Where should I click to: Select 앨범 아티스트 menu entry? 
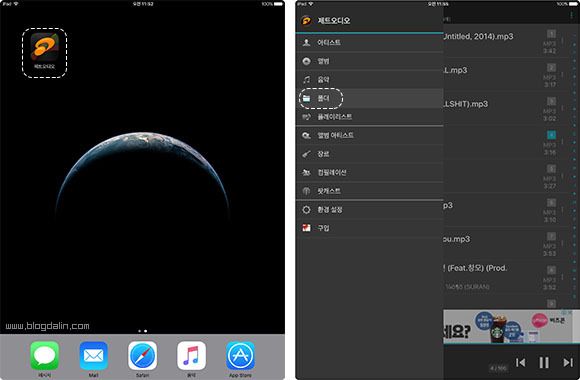370,135
